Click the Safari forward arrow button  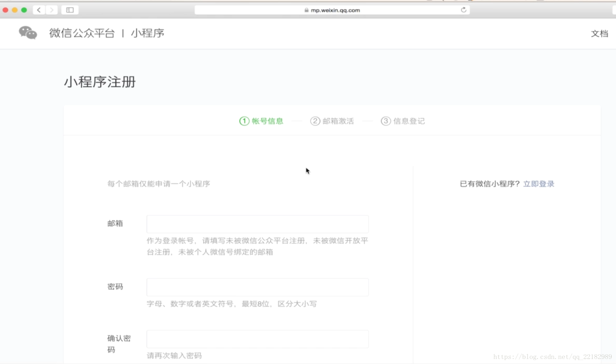(51, 10)
